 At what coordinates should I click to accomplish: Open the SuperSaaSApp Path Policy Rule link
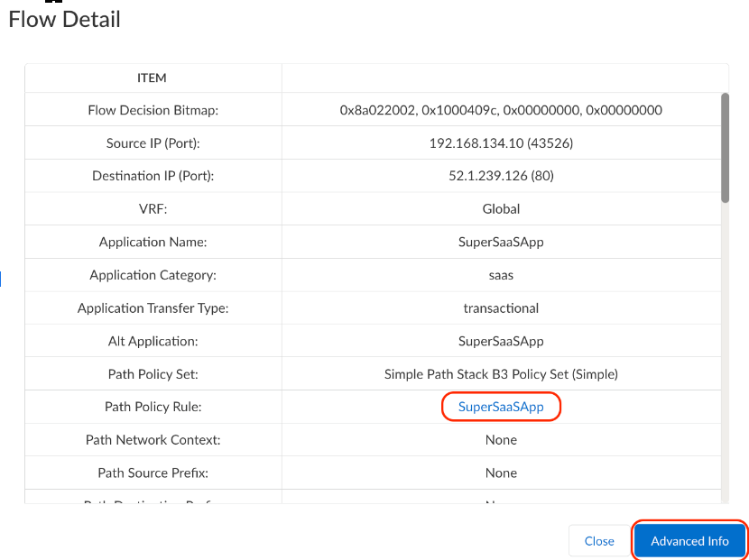click(501, 407)
